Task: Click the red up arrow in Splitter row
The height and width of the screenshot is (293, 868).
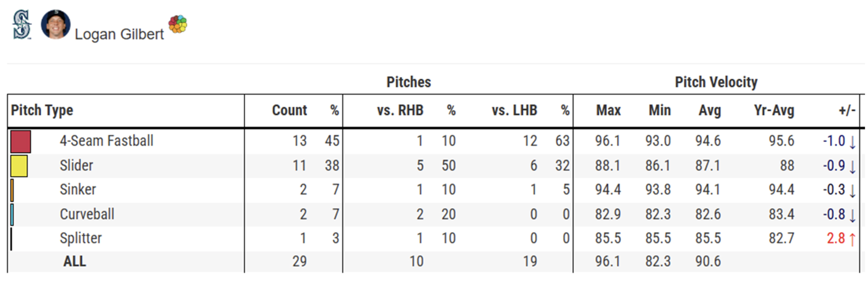Action: 852,239
